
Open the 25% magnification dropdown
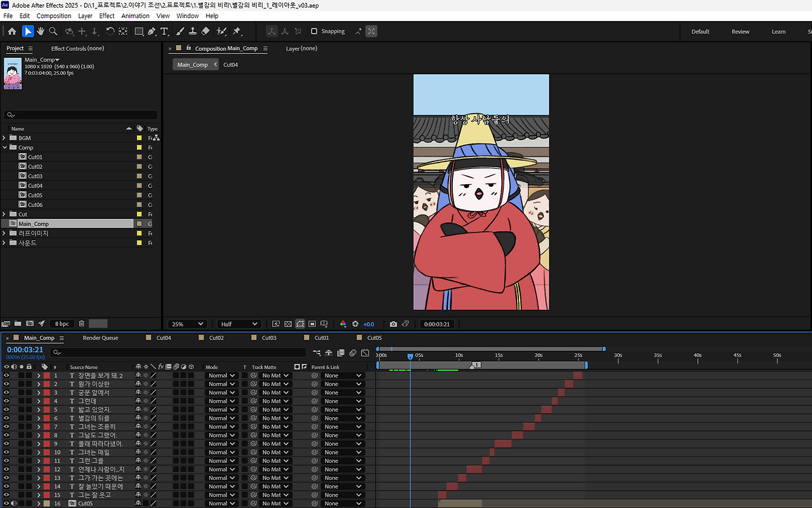coord(189,324)
